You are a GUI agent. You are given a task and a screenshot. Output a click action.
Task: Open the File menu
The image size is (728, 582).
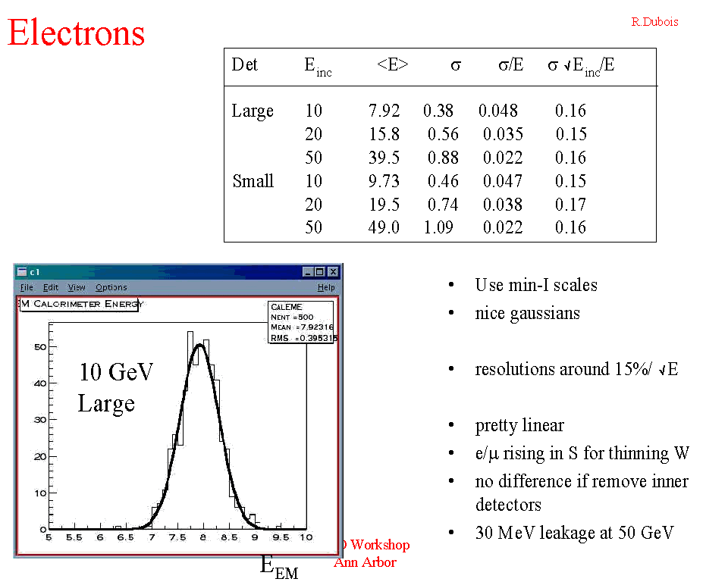pos(27,287)
